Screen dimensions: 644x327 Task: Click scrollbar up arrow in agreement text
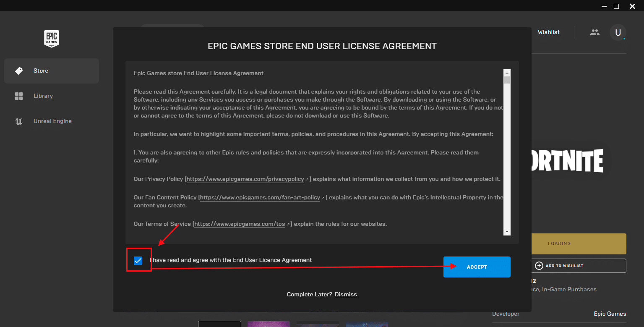507,73
